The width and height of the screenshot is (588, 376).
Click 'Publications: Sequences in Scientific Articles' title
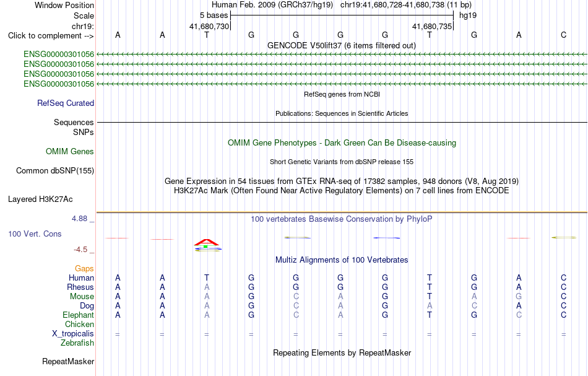(342, 113)
